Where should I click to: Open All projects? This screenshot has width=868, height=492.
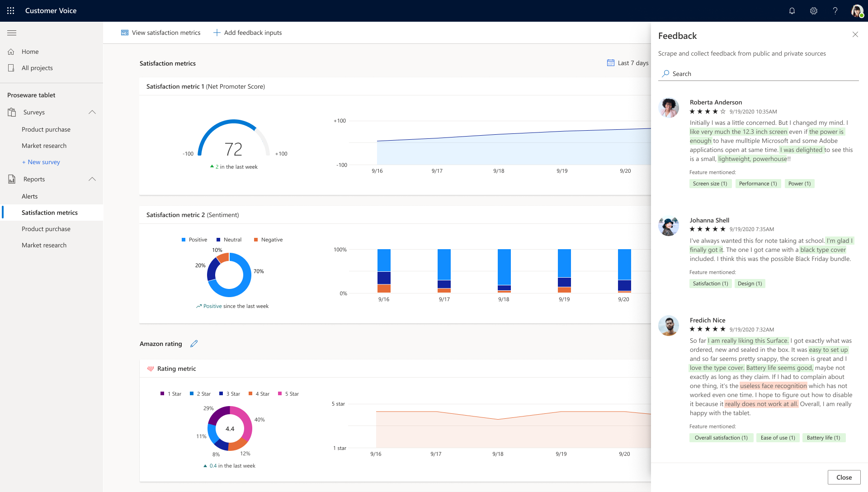37,68
